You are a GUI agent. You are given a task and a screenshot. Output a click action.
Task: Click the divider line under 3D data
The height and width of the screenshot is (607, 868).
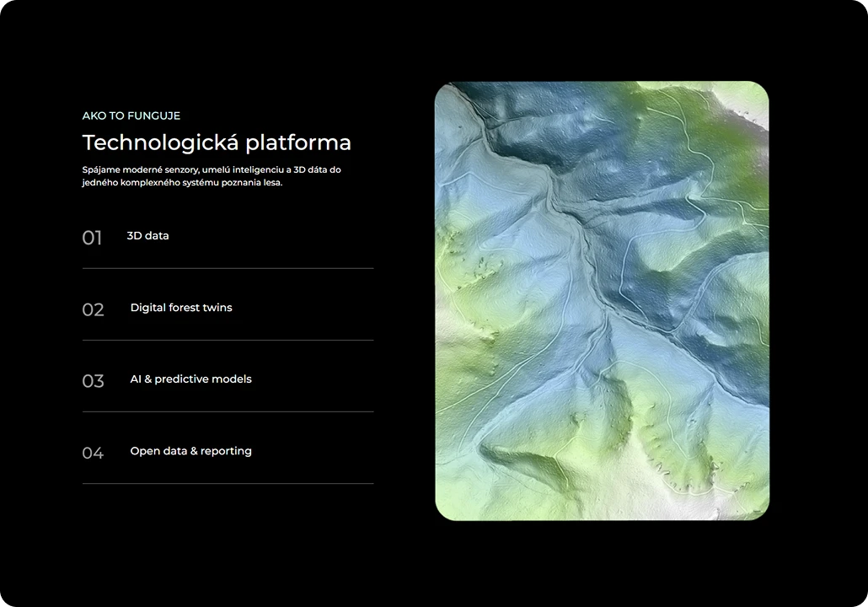pyautogui.click(x=228, y=268)
